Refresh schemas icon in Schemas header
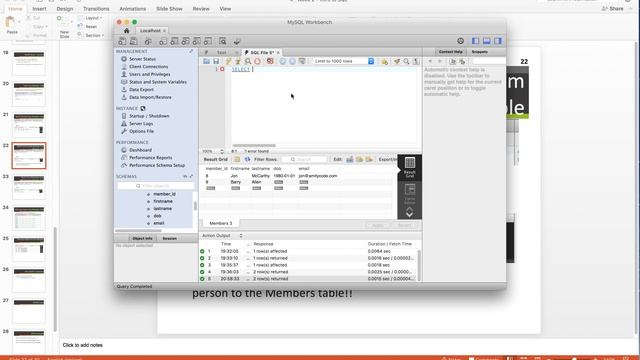The width and height of the screenshot is (640, 360). click(x=185, y=176)
